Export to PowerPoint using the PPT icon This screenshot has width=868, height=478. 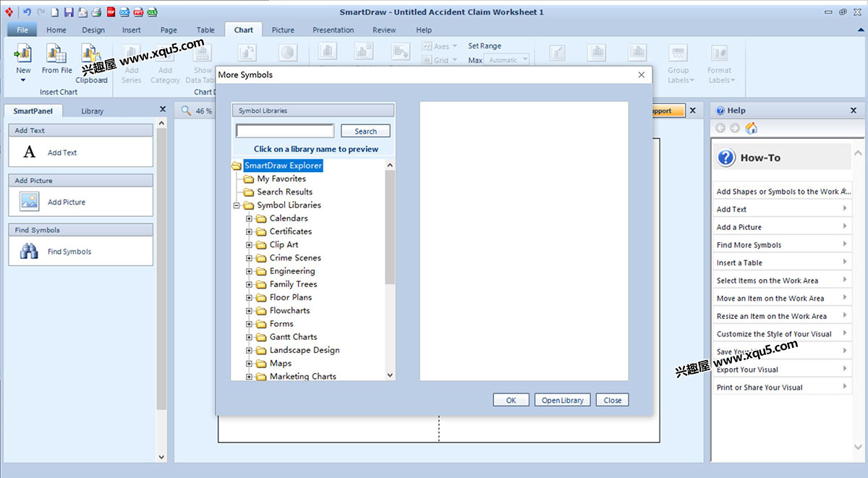[138, 12]
